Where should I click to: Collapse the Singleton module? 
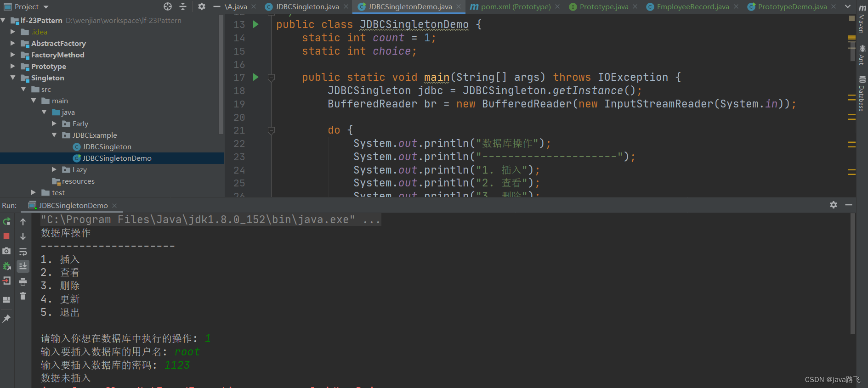(13, 78)
